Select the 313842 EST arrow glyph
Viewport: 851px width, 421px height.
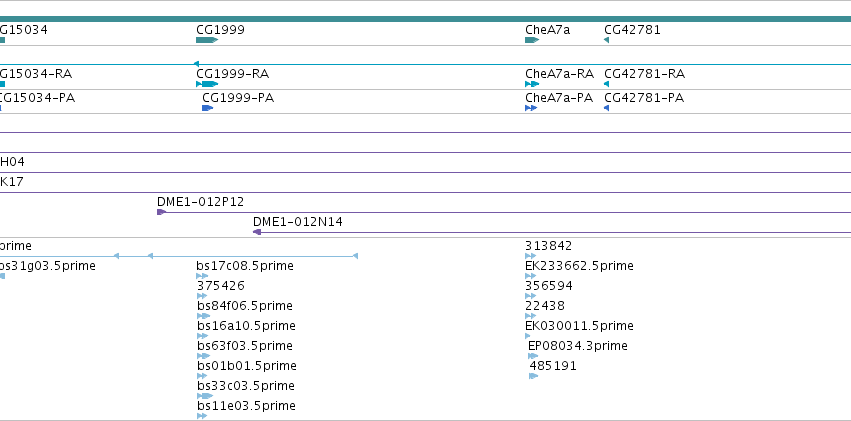(x=530, y=256)
